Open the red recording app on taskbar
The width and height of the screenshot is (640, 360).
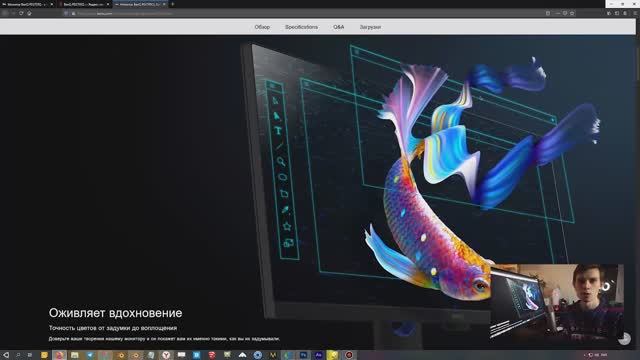point(349,355)
